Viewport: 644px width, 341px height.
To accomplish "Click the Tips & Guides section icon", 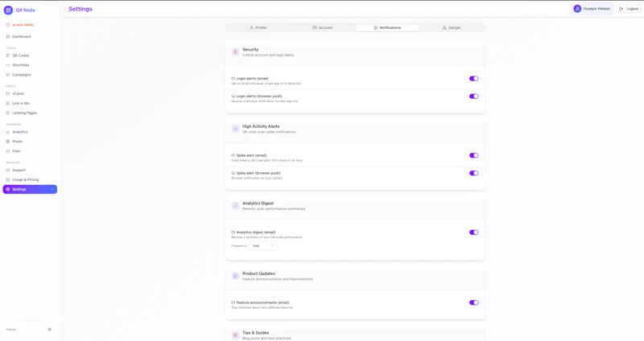I will click(235, 335).
